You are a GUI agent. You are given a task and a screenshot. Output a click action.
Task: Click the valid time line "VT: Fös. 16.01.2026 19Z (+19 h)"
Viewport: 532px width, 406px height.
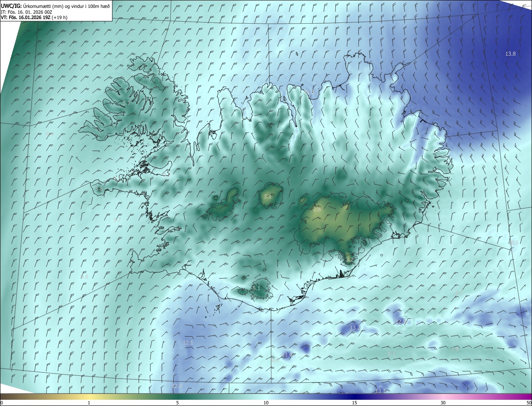pos(34,17)
